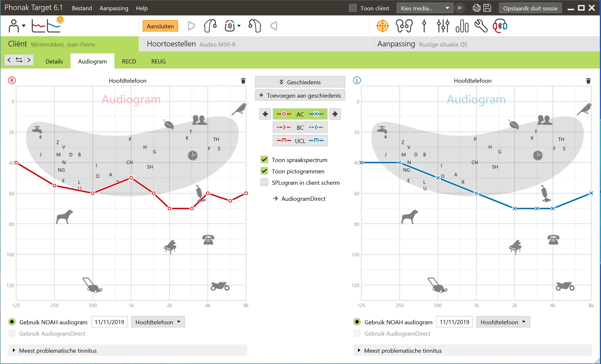601x364 pixels.
Task: Delete right ear audiogram with trash icon
Action: tap(243, 81)
